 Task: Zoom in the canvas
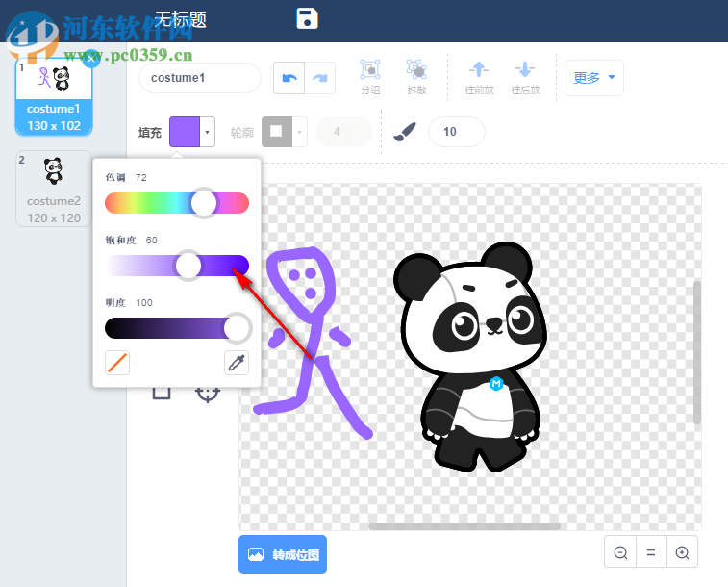coord(682,552)
